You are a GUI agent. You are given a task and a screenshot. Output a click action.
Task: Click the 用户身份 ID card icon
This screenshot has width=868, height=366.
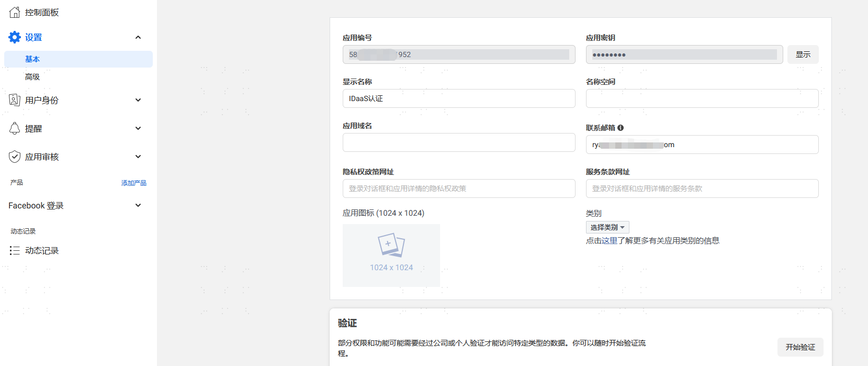[15, 100]
